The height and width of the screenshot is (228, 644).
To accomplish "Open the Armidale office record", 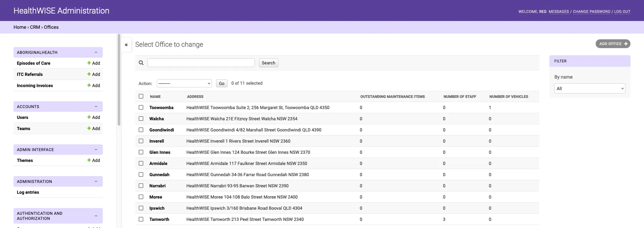I will (158, 163).
